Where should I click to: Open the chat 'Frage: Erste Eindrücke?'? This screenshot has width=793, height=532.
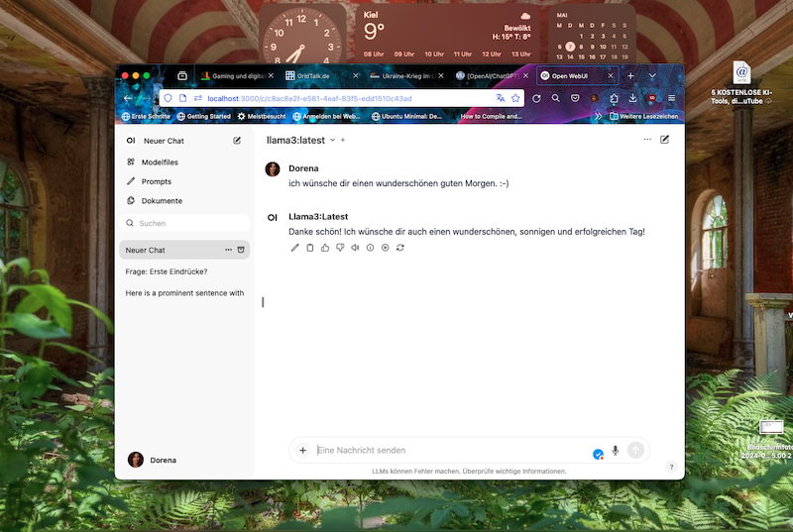tap(167, 271)
